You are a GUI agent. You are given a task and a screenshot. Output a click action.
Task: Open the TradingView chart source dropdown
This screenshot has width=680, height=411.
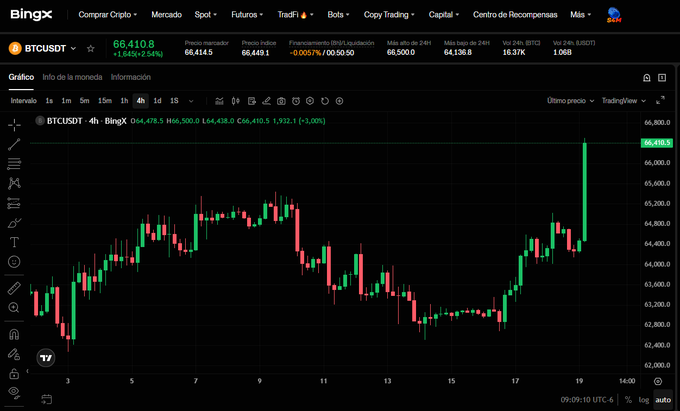pos(623,101)
